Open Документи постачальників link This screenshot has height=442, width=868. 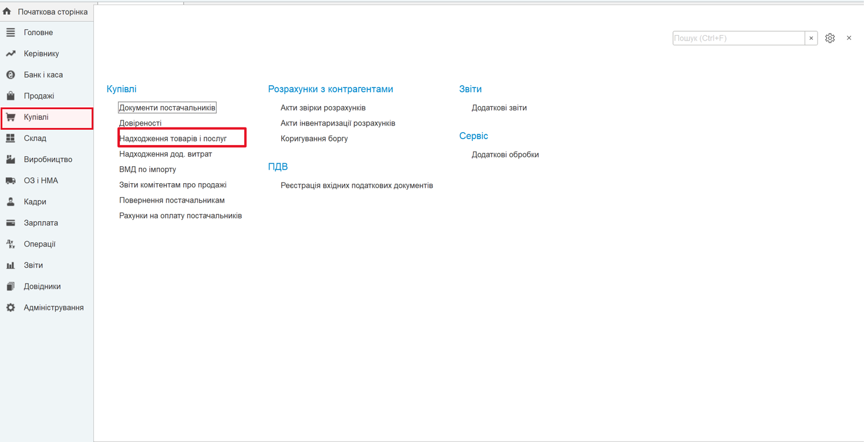pos(167,108)
